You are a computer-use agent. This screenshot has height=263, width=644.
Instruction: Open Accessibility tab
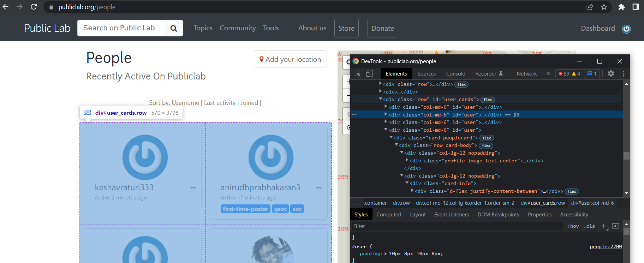(x=574, y=214)
